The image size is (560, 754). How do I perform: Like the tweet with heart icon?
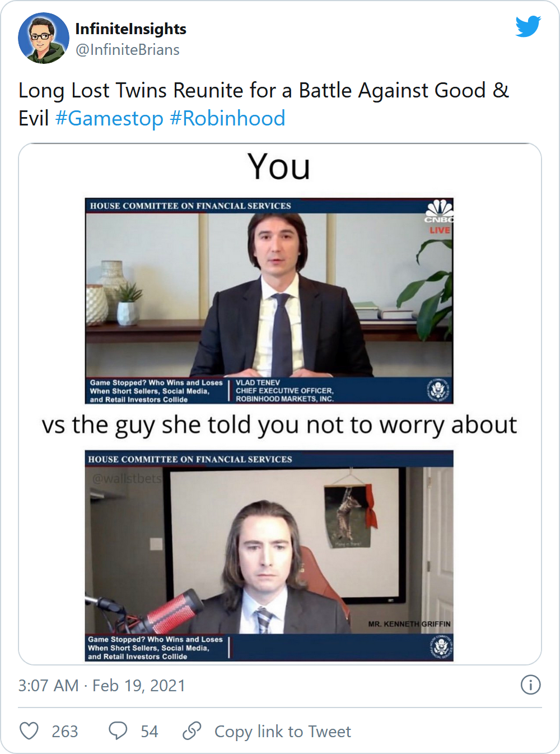pyautogui.click(x=29, y=731)
